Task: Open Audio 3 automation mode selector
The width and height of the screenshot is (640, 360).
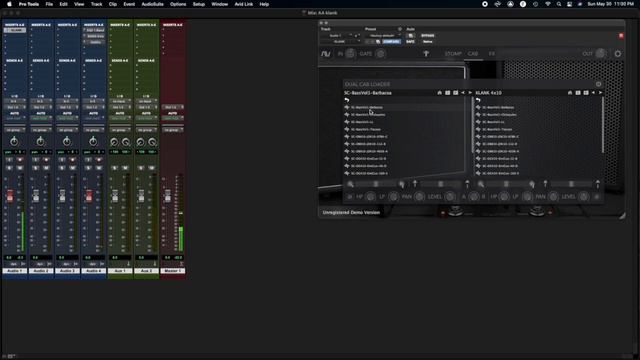Action: coord(67,118)
